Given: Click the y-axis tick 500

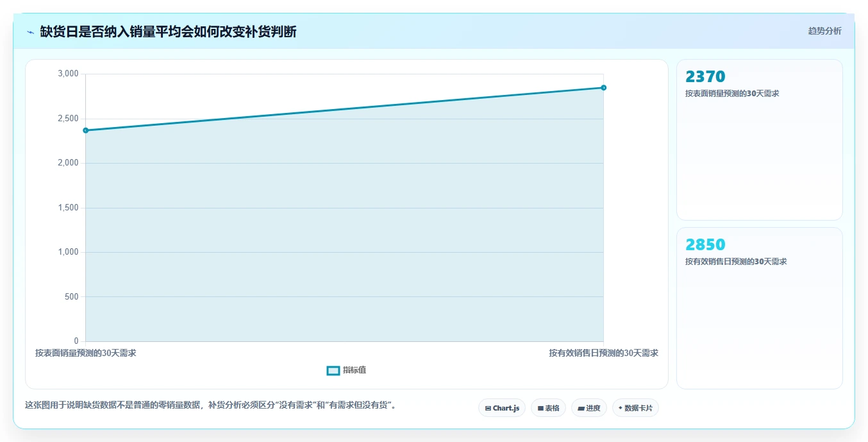Looking at the screenshot, I should click(x=71, y=296).
